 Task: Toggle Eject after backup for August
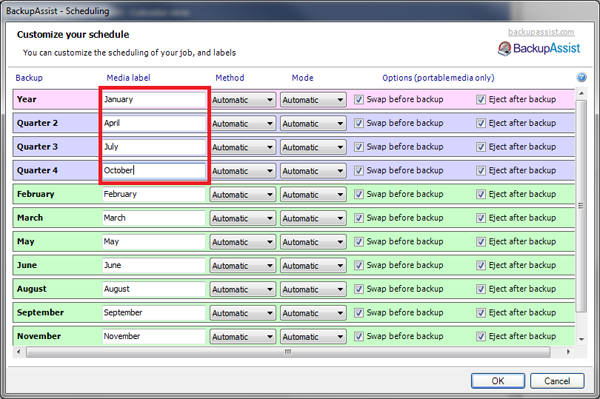point(481,289)
